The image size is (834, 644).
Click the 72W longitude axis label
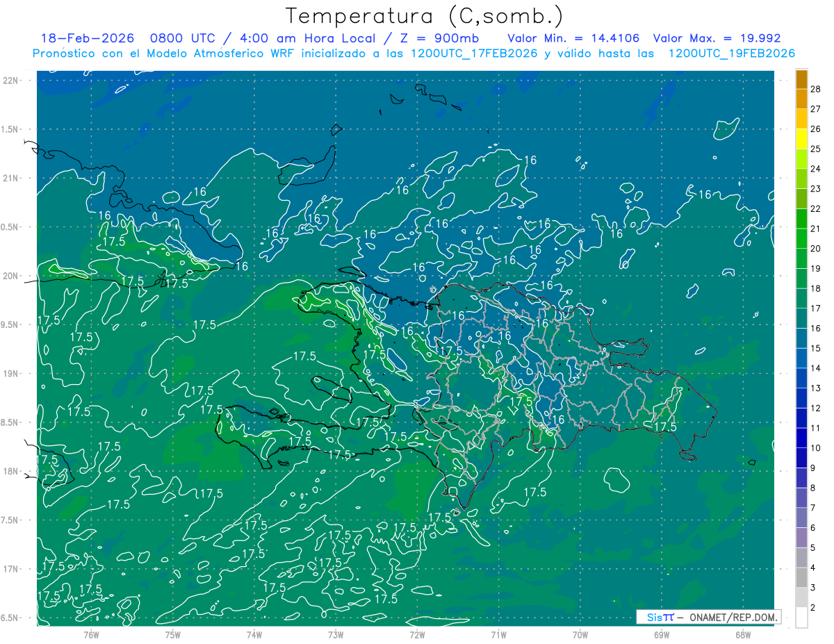[x=417, y=634]
